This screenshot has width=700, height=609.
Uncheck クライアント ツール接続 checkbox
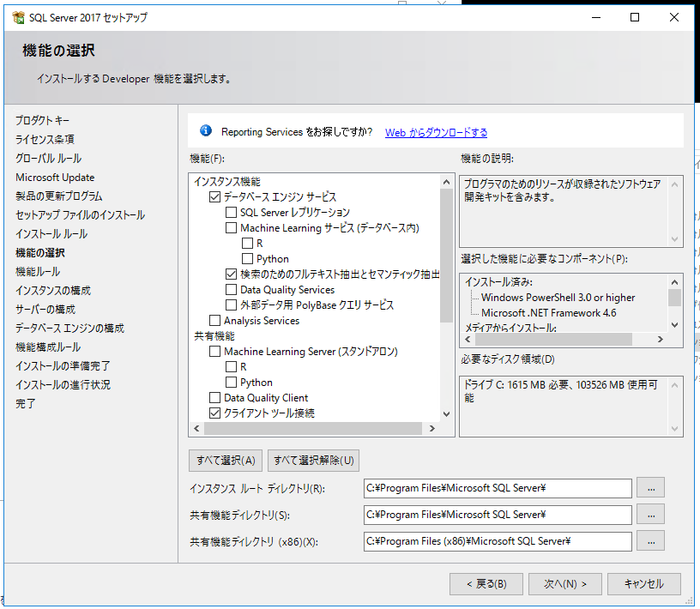point(214,413)
